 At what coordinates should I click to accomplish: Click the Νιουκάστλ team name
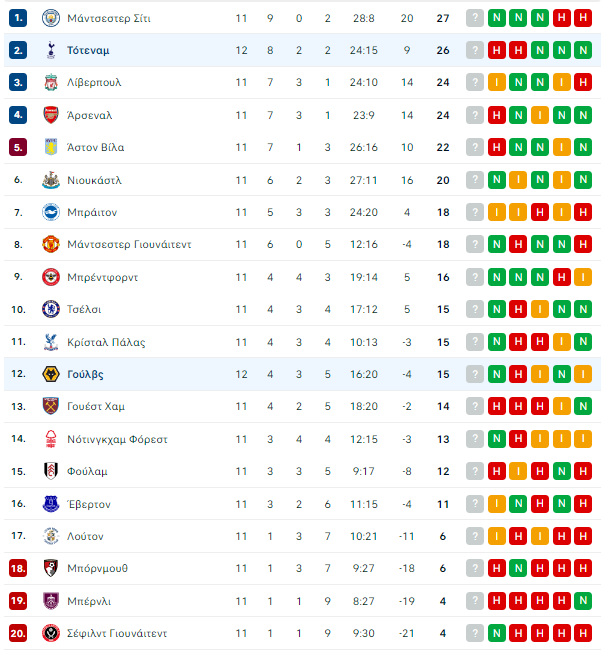point(94,180)
